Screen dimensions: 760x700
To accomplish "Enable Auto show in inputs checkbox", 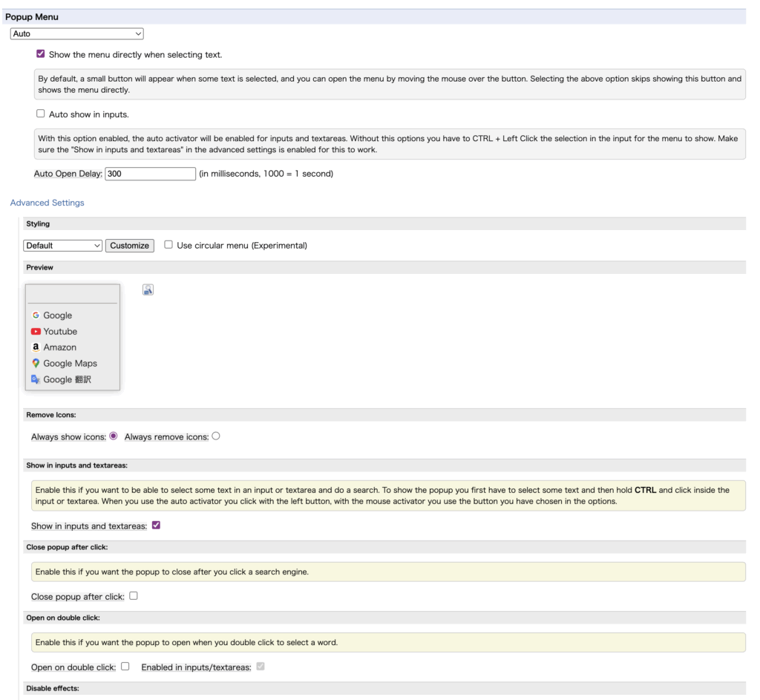I will [x=41, y=114].
